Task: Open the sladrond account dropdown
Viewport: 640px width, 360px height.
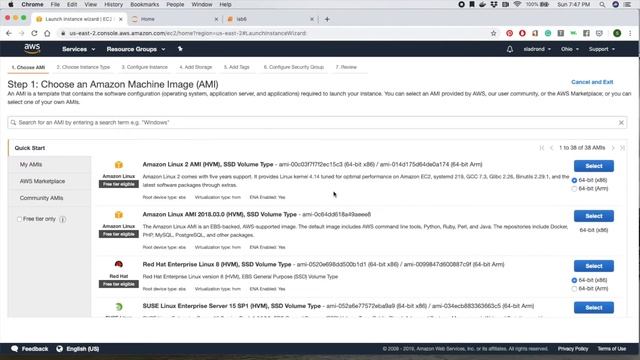Action: pyautogui.click(x=537, y=49)
